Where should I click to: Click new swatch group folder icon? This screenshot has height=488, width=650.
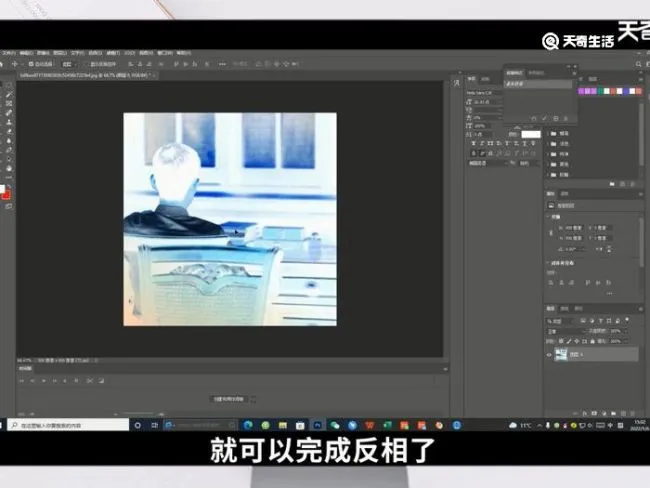point(612,184)
